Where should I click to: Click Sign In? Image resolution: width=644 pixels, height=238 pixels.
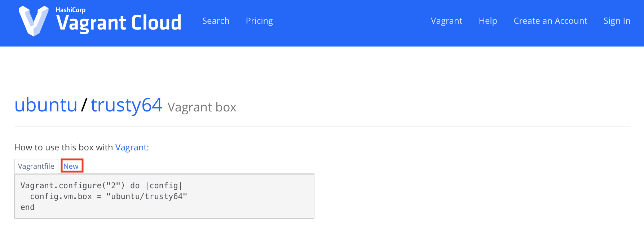[617, 21]
